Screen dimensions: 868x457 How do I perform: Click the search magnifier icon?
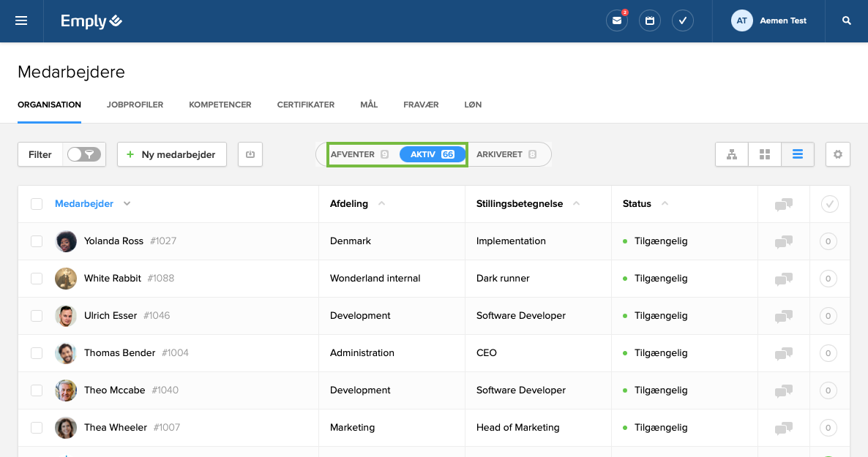(847, 20)
